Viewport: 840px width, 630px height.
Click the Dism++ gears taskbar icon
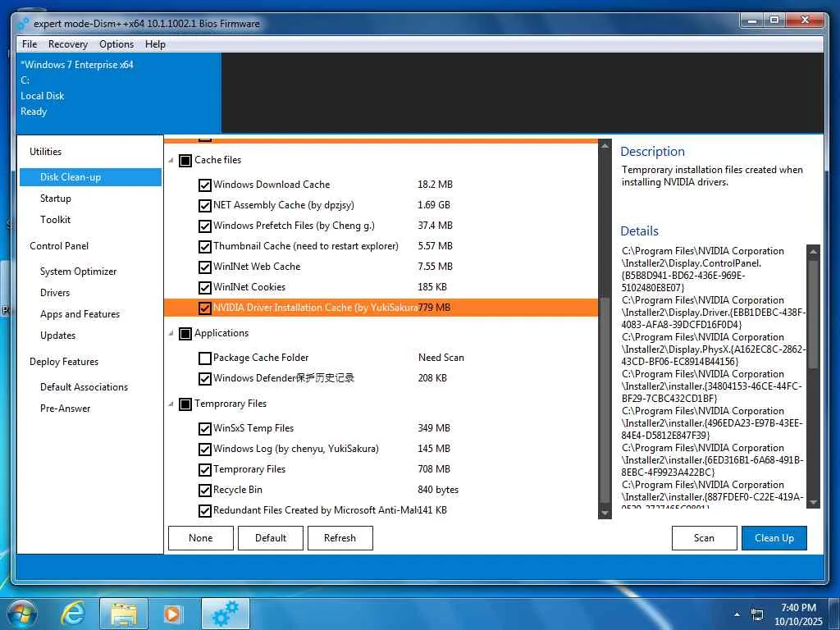pos(225,614)
